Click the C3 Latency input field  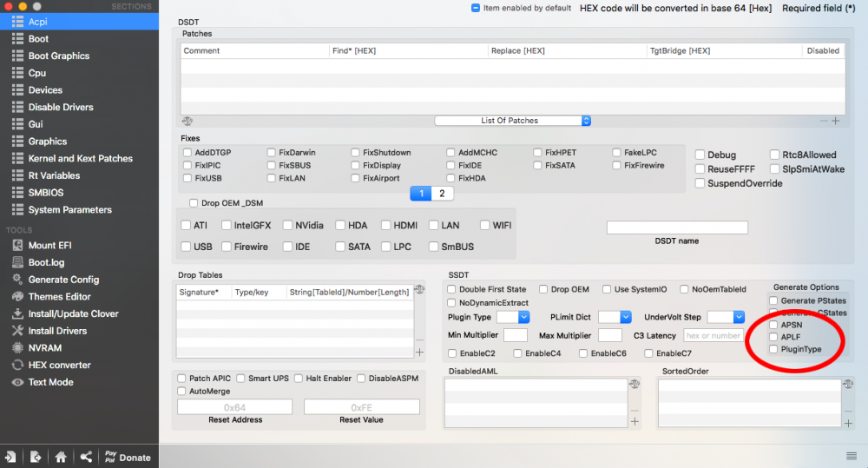point(713,336)
